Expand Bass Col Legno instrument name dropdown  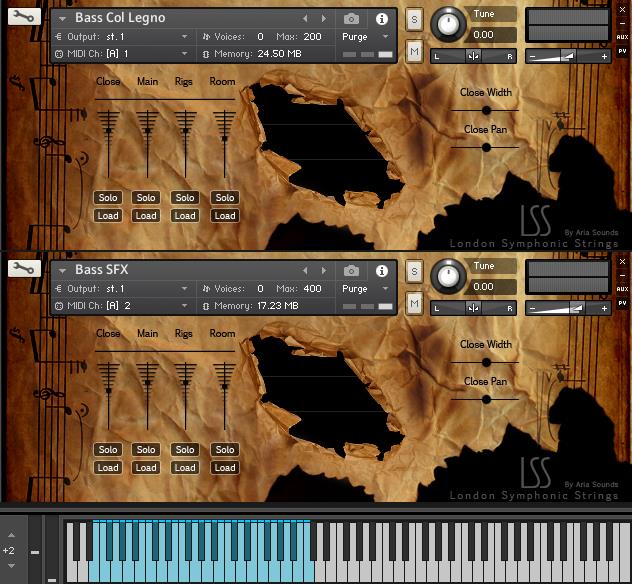(x=62, y=19)
